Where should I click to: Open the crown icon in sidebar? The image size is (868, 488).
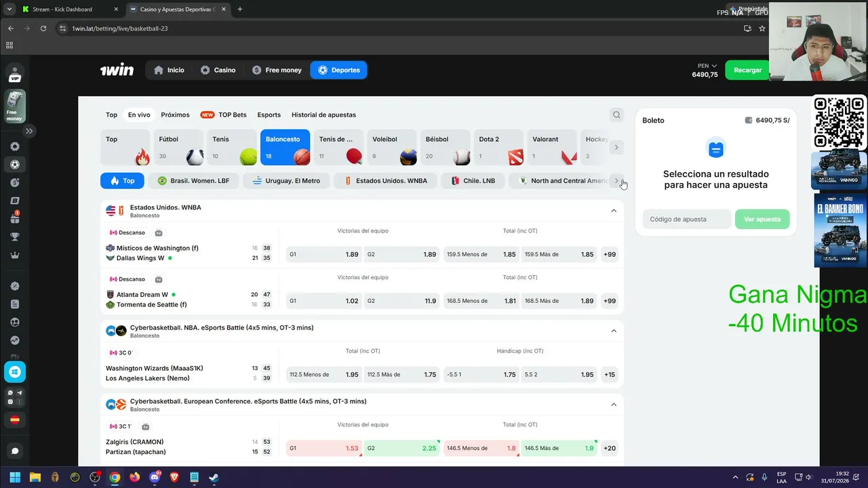pyautogui.click(x=15, y=256)
